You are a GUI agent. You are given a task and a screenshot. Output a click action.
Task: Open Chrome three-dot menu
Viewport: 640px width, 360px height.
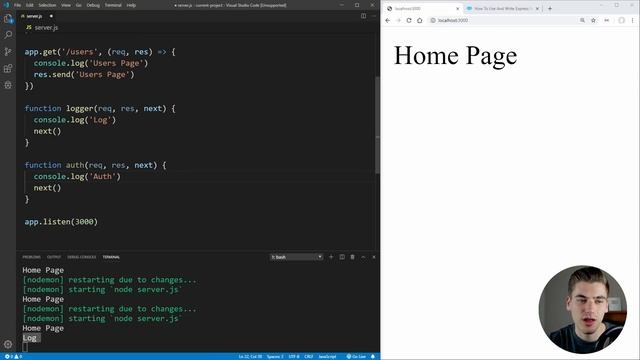[x=633, y=20]
